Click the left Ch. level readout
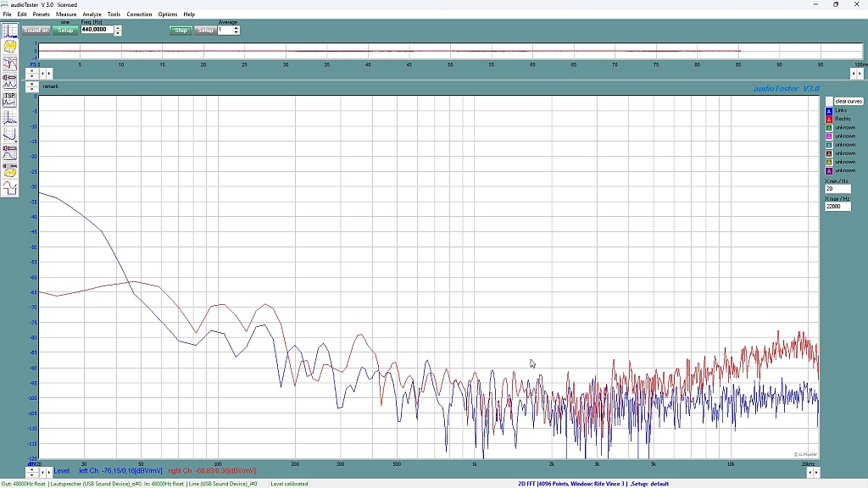 [x=120, y=471]
